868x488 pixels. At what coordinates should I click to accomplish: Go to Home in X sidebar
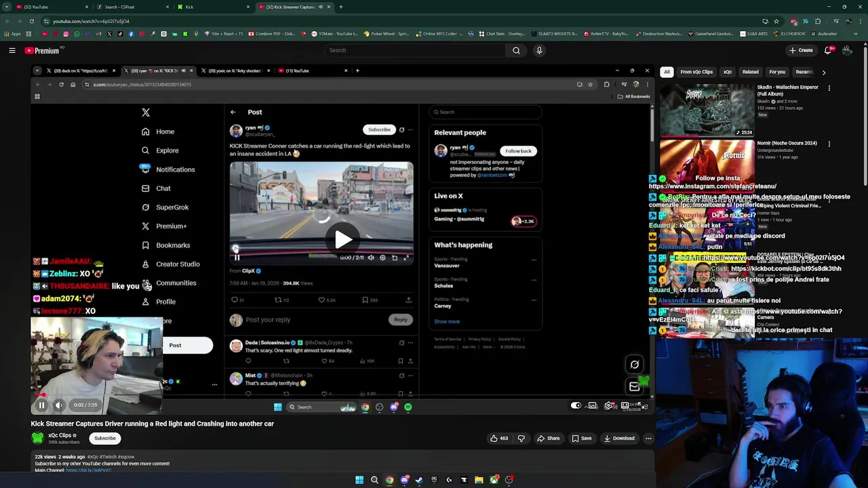(158, 131)
